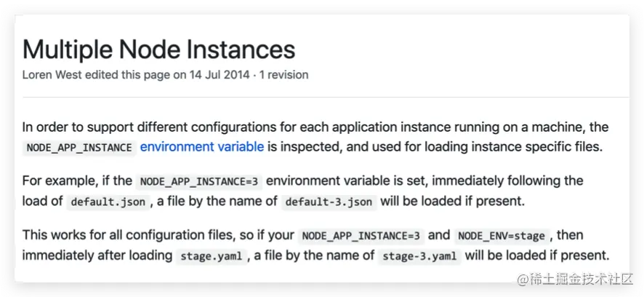This screenshot has width=644, height=297.
Task: Click the NODE_APP_INSTANCE code label in first paragraph
Action: click(x=79, y=147)
